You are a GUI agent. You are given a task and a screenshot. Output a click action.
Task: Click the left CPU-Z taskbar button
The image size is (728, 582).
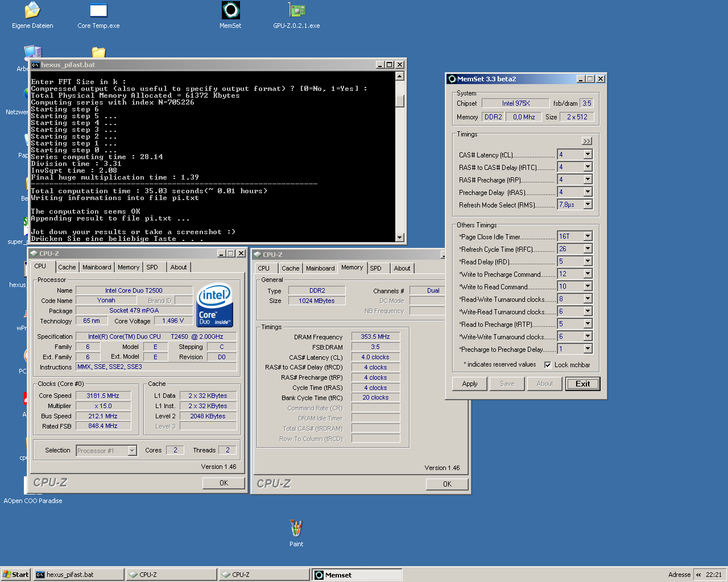coord(171,575)
